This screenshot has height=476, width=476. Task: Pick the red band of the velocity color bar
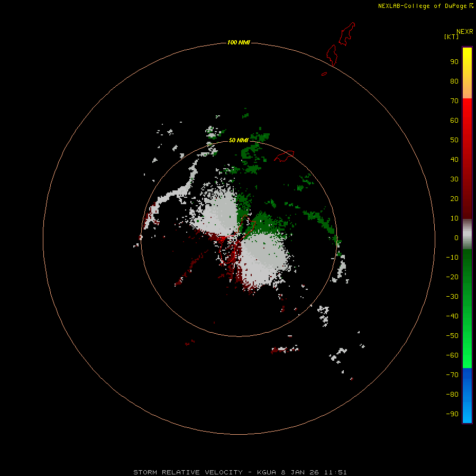467,159
